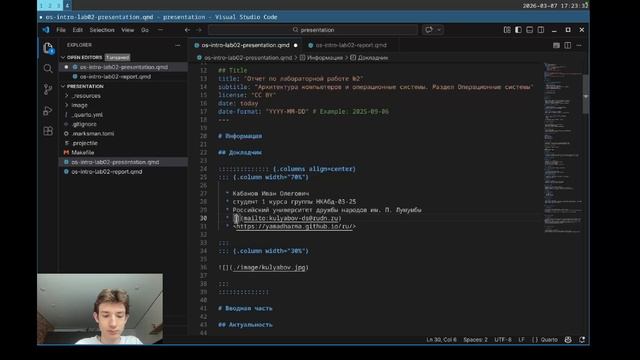Open the .marksman.toml file
The height and width of the screenshot is (360, 640).
tap(93, 133)
